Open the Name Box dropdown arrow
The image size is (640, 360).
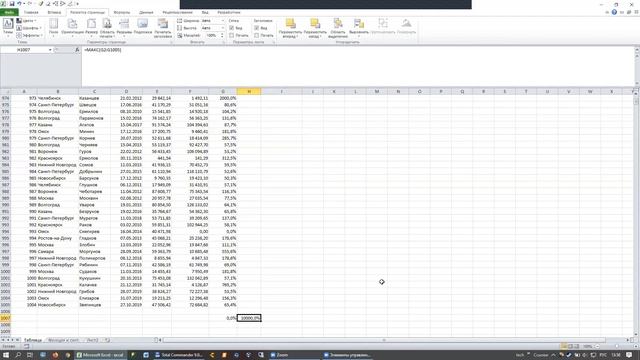tap(50, 50)
